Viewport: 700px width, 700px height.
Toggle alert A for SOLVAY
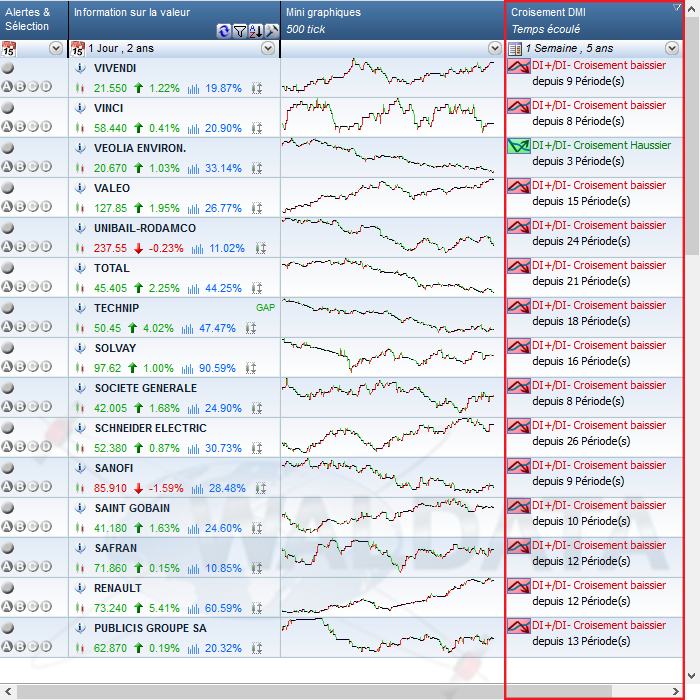tap(7, 367)
